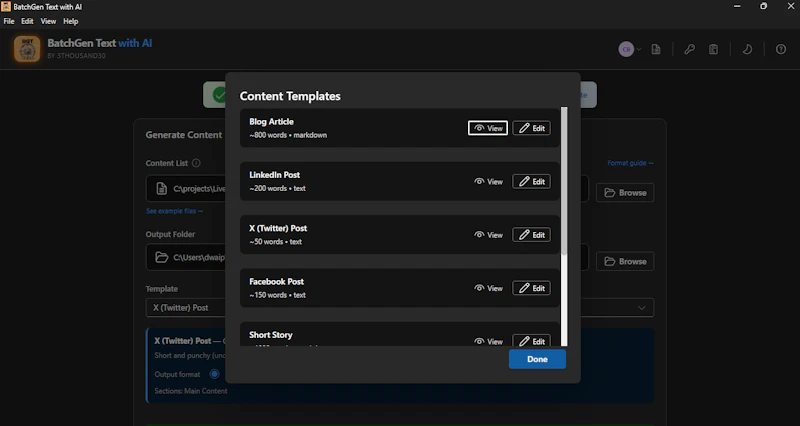This screenshot has width=800, height=426.
Task: View the LinkedIn Post template
Action: [x=488, y=182]
